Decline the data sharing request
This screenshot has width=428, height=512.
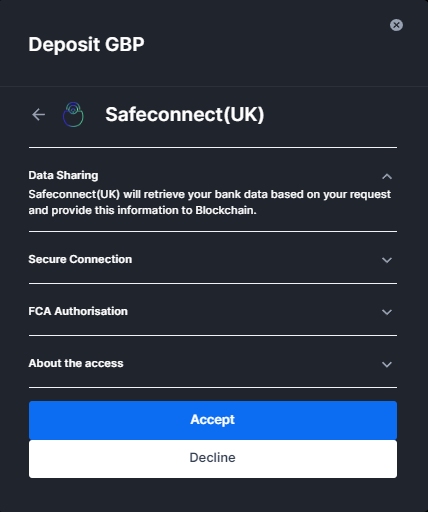point(213,459)
